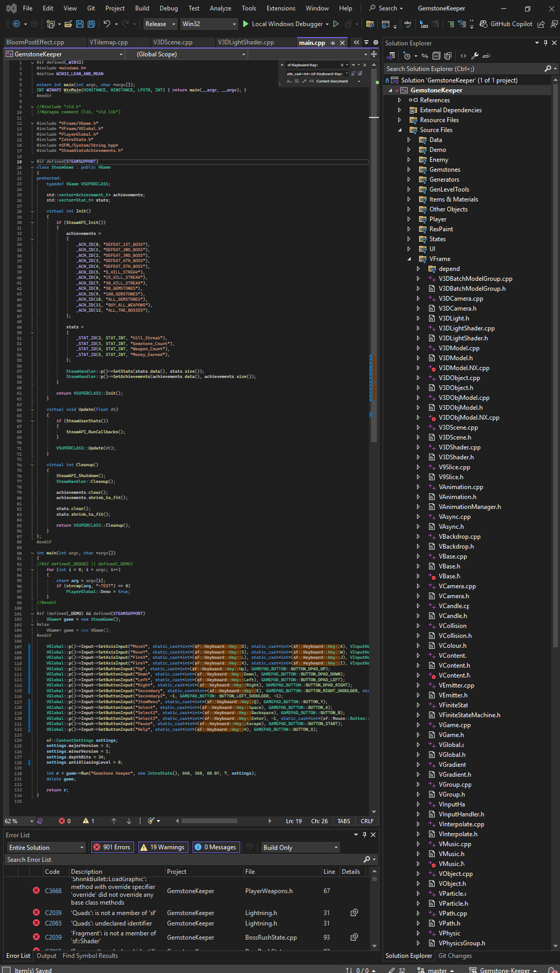Open the Debug menu

(169, 8)
